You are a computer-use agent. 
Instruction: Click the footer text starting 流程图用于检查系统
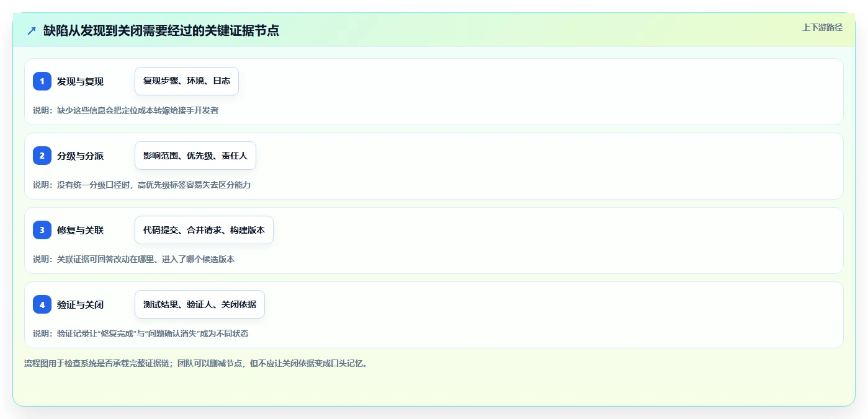click(195, 363)
